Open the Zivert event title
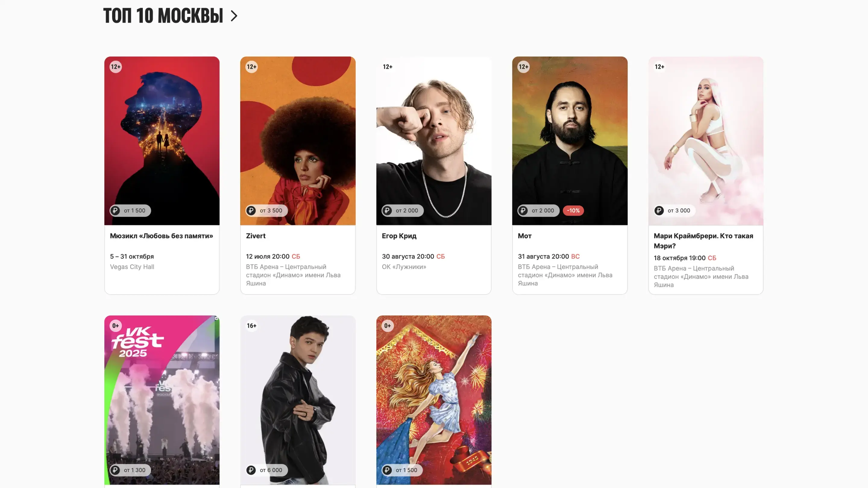This screenshot has width=868, height=488. click(x=256, y=236)
